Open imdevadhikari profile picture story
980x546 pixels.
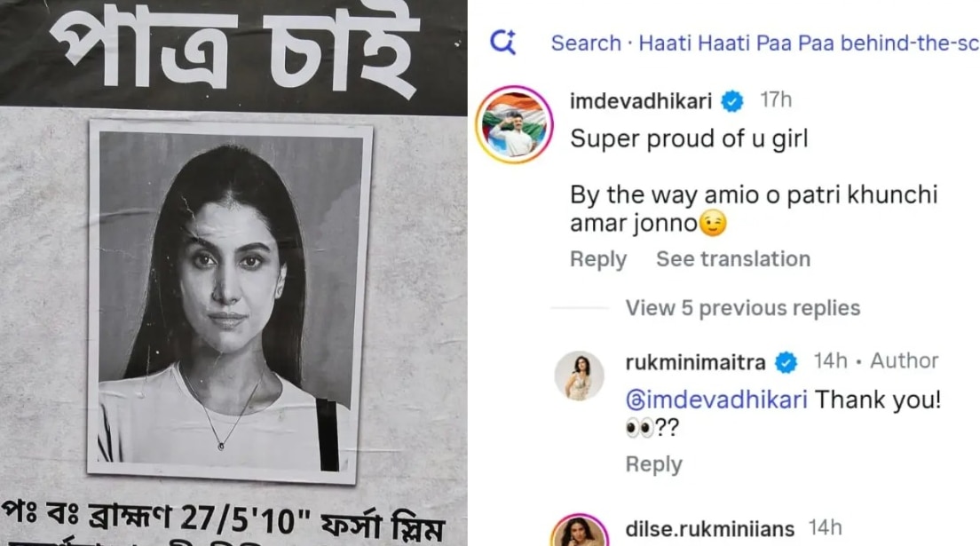[514, 124]
